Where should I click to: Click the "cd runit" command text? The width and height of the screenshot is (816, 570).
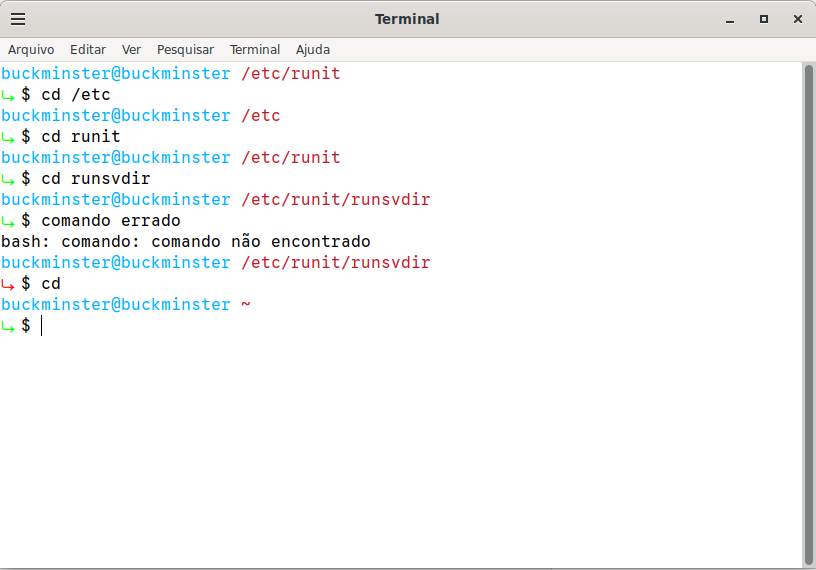point(80,137)
